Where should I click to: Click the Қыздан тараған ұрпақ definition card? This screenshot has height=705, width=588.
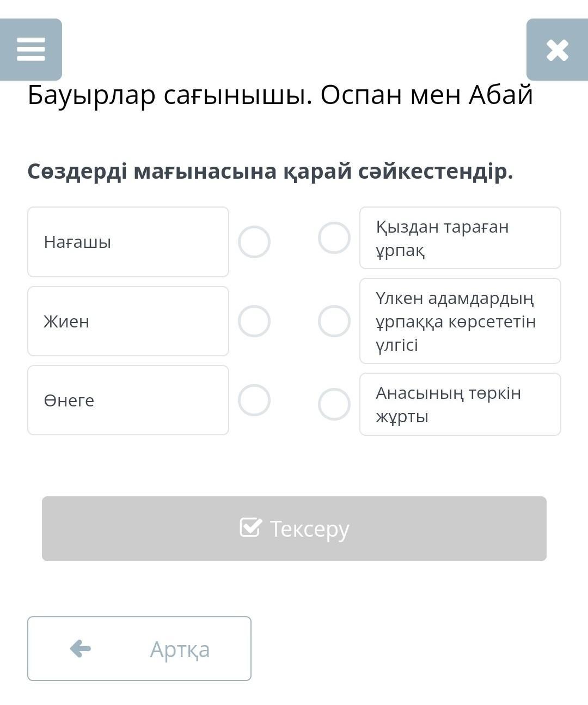460,238
